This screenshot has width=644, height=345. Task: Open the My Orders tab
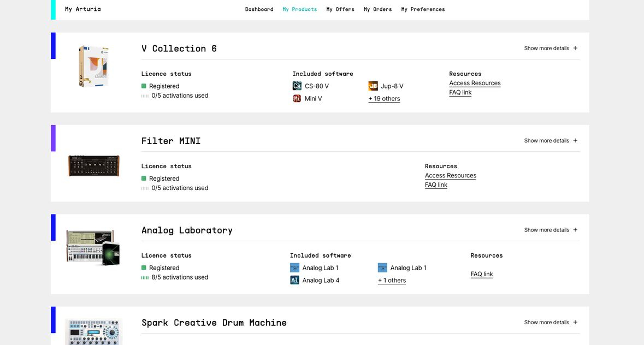(x=377, y=9)
